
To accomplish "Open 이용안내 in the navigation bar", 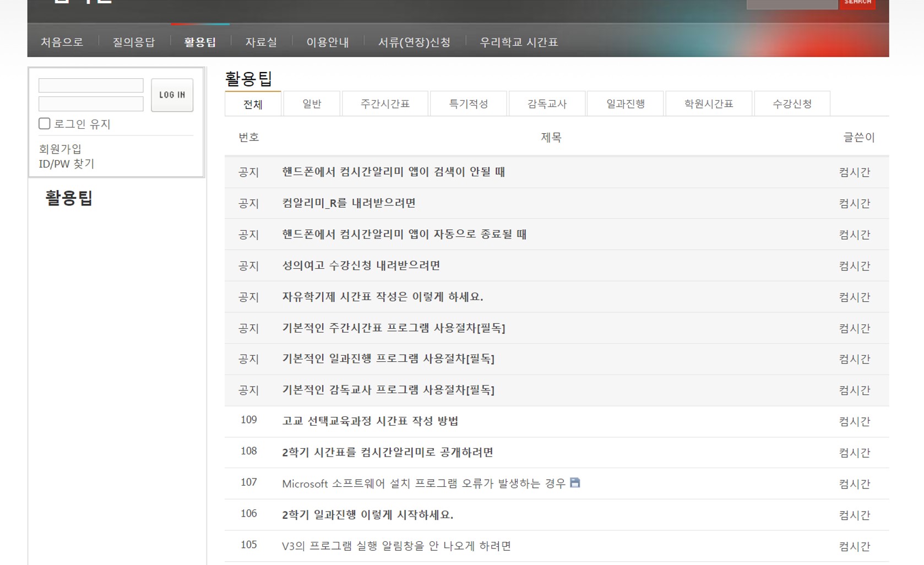I will (328, 42).
